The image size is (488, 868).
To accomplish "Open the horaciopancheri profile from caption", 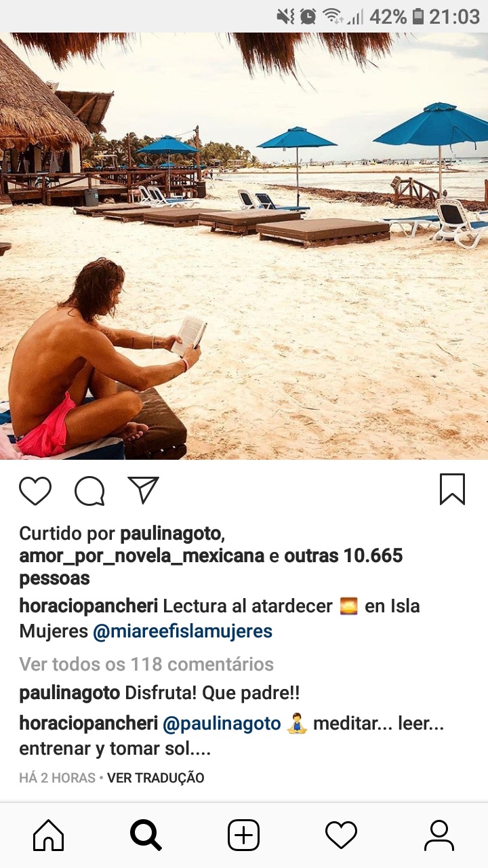I will coord(88,606).
